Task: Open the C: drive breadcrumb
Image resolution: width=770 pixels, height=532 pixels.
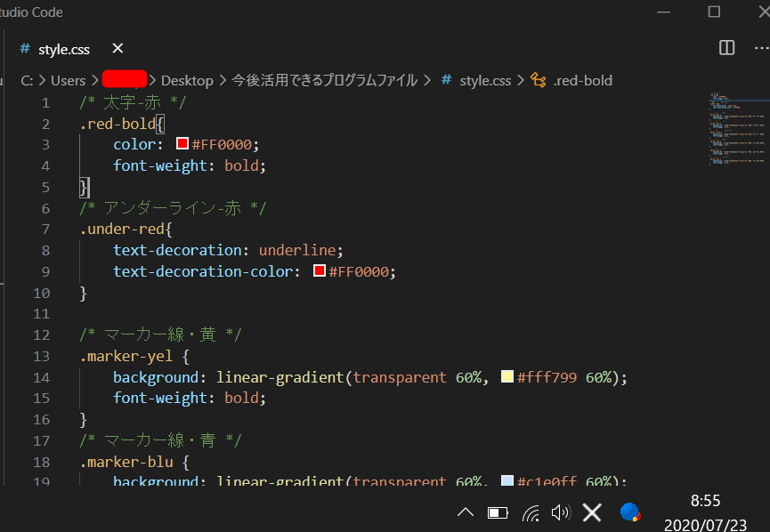Action: (x=27, y=80)
